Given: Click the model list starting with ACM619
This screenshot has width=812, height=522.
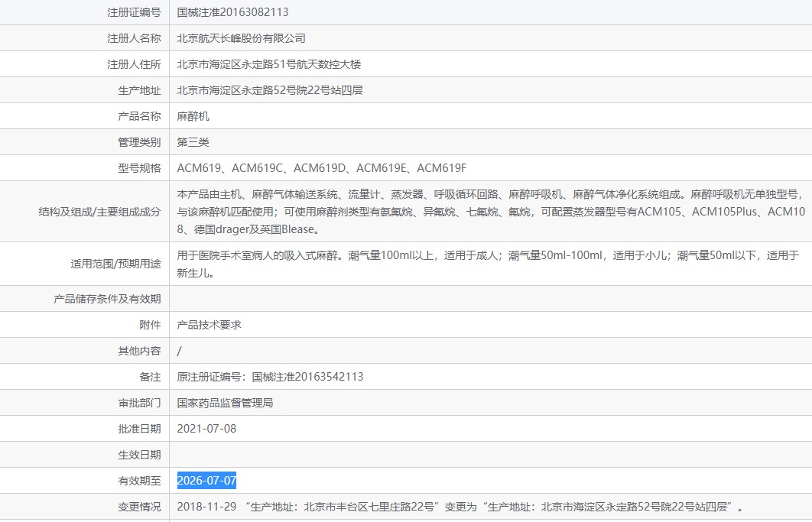Looking at the screenshot, I should 322,168.
